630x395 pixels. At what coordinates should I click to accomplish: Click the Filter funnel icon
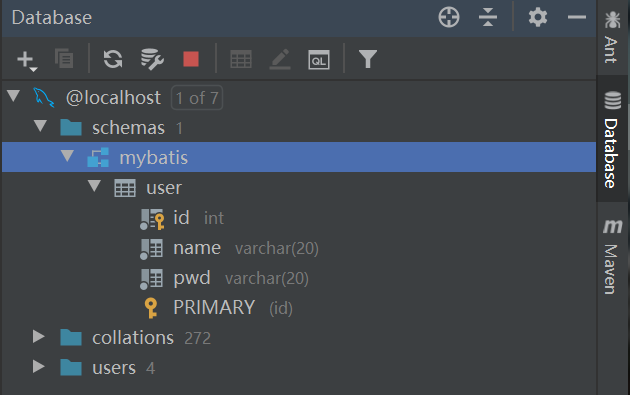367,59
